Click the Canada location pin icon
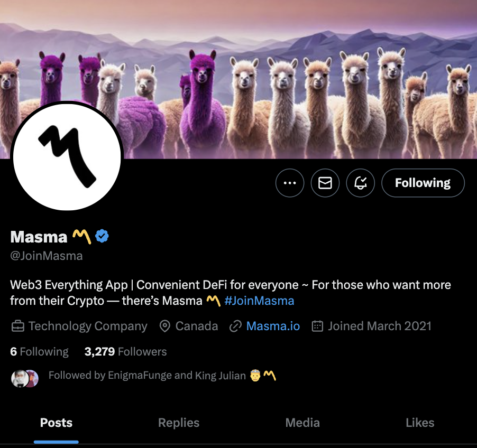 164,326
